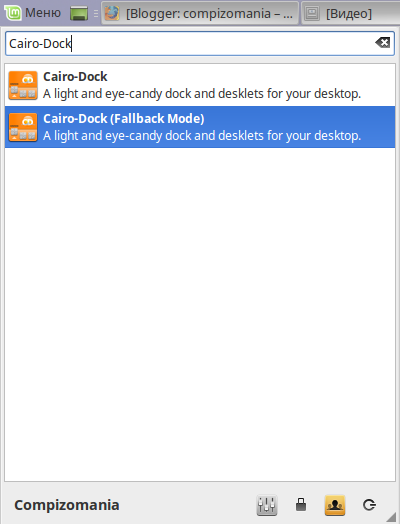Image resolution: width=400 pixels, height=524 pixels.
Task: Open settings via mixer sliders icon
Action: pos(267,505)
